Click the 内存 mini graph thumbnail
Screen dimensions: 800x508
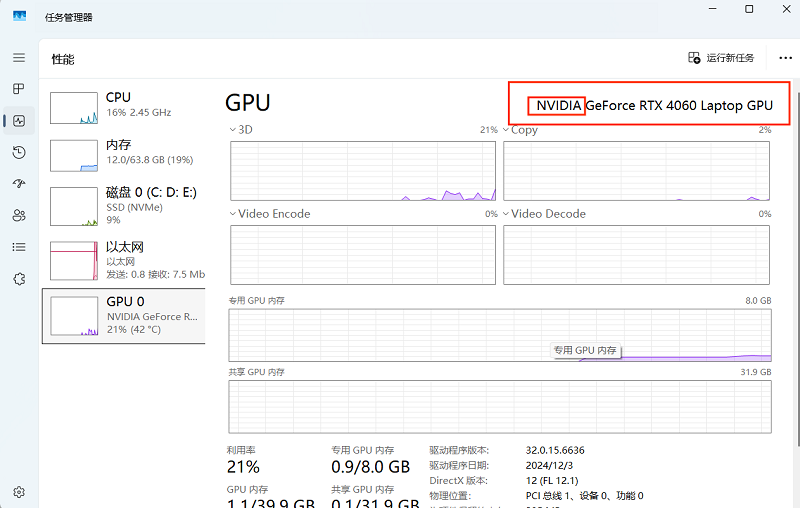74,156
